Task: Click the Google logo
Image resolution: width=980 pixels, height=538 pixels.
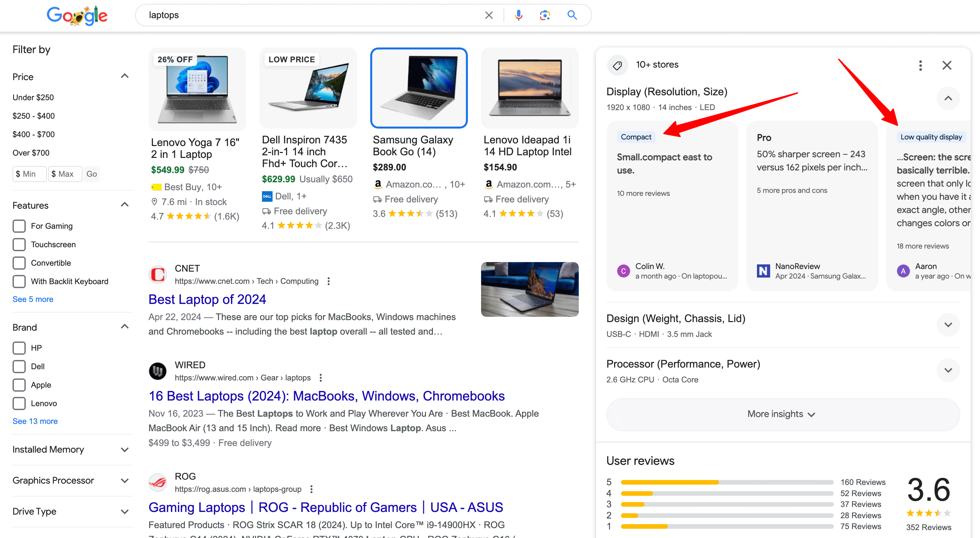Action: [x=77, y=16]
